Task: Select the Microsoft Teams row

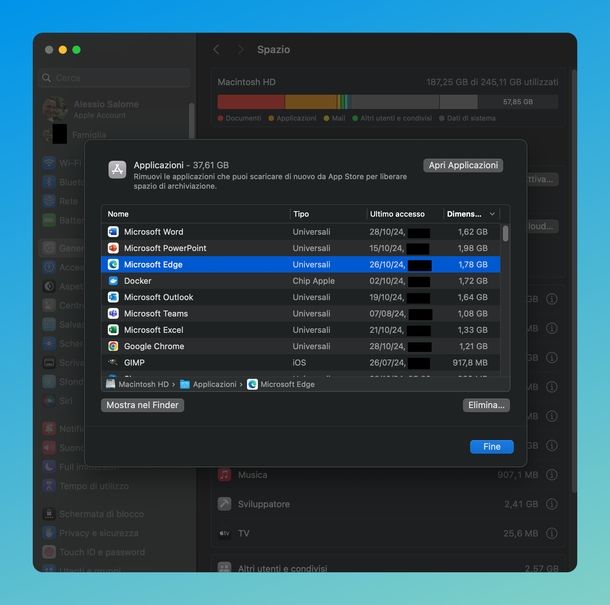Action: pos(300,314)
